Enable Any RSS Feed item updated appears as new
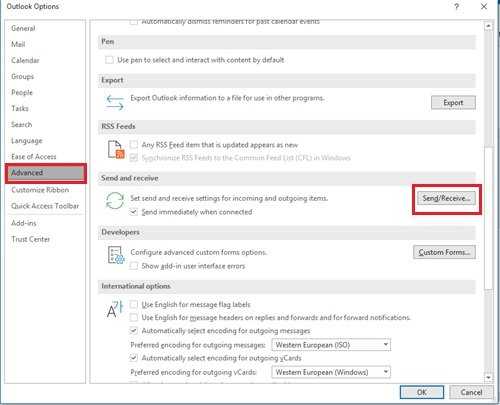Viewport: 500px width, 405px height. [x=134, y=145]
